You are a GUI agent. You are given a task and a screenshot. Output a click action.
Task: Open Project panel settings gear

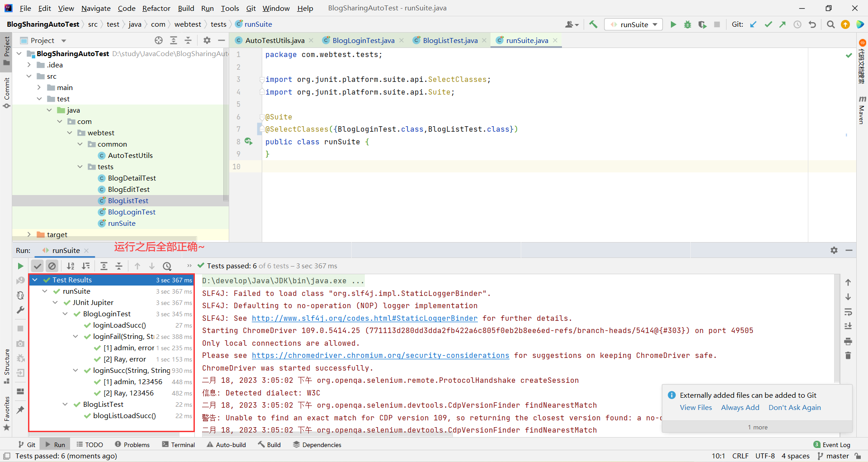[207, 40]
